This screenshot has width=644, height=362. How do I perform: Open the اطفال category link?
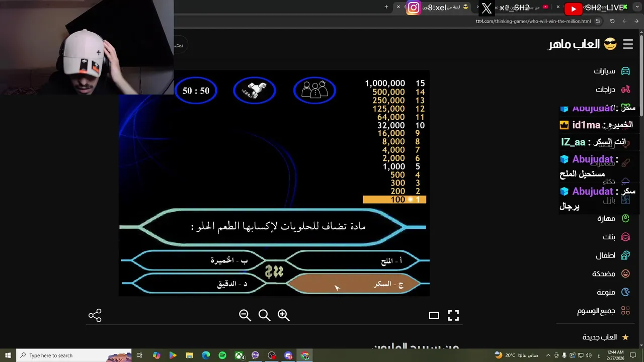tap(606, 255)
